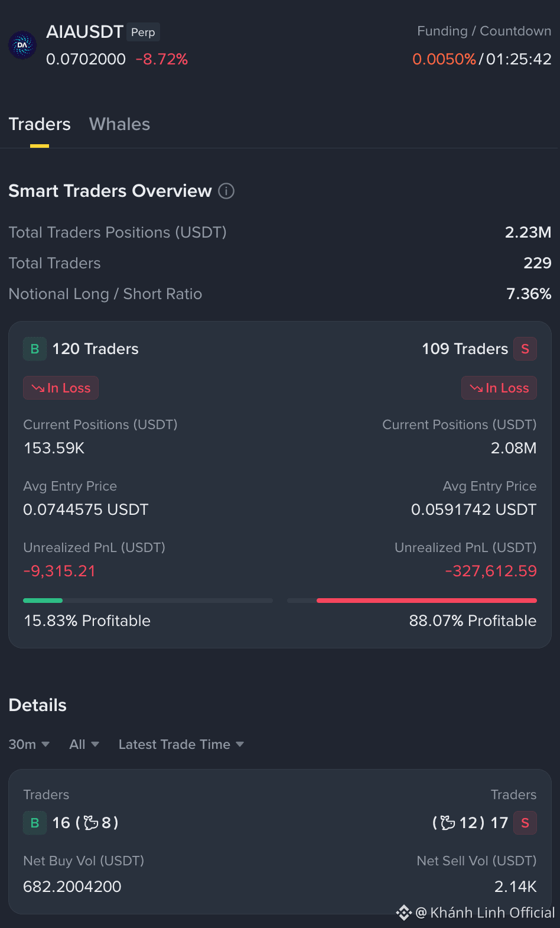Tap the green B badge in Details card

tap(35, 823)
